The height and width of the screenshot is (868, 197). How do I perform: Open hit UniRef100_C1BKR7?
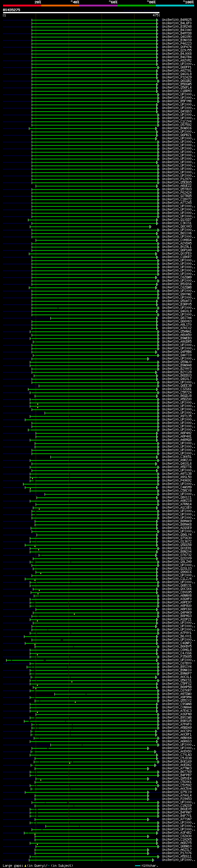click(x=177, y=257)
